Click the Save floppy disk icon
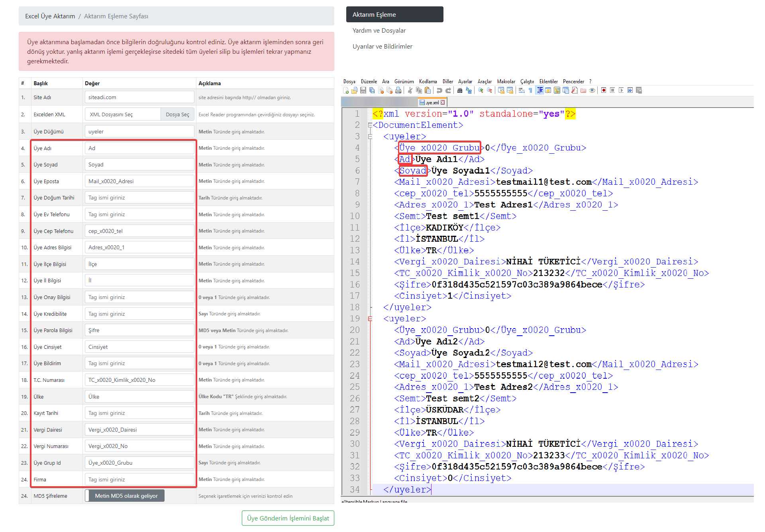The width and height of the screenshot is (765, 532). 363,90
